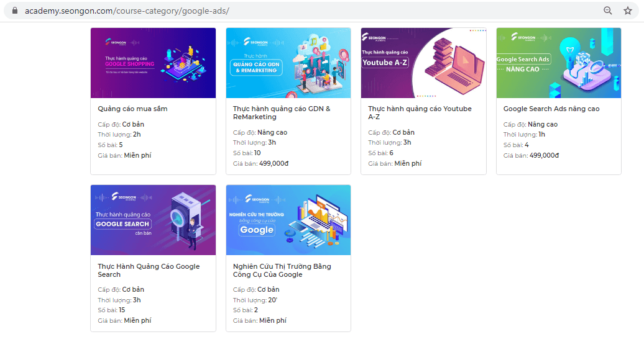644x347 pixels.
Task: Open the course title 'Nghiên Cứu Thị Trường Bằng Công Cụ Của Google'
Action: [x=282, y=270]
